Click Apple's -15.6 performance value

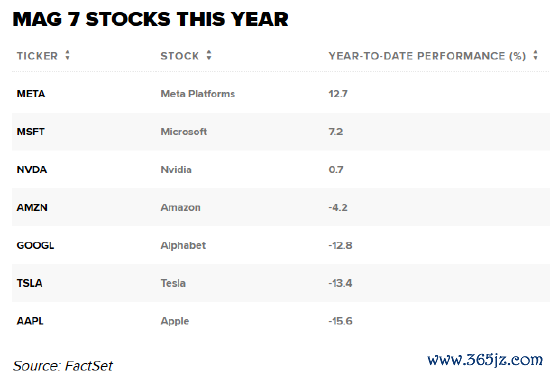coord(340,321)
